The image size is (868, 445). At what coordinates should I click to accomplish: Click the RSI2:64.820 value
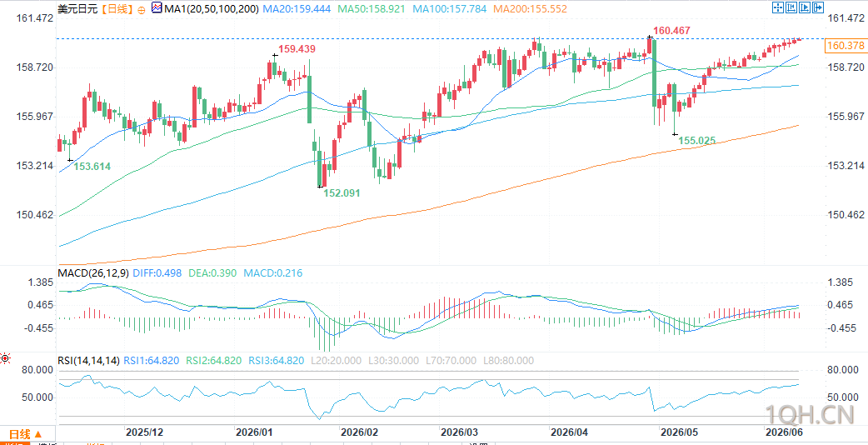(x=214, y=360)
